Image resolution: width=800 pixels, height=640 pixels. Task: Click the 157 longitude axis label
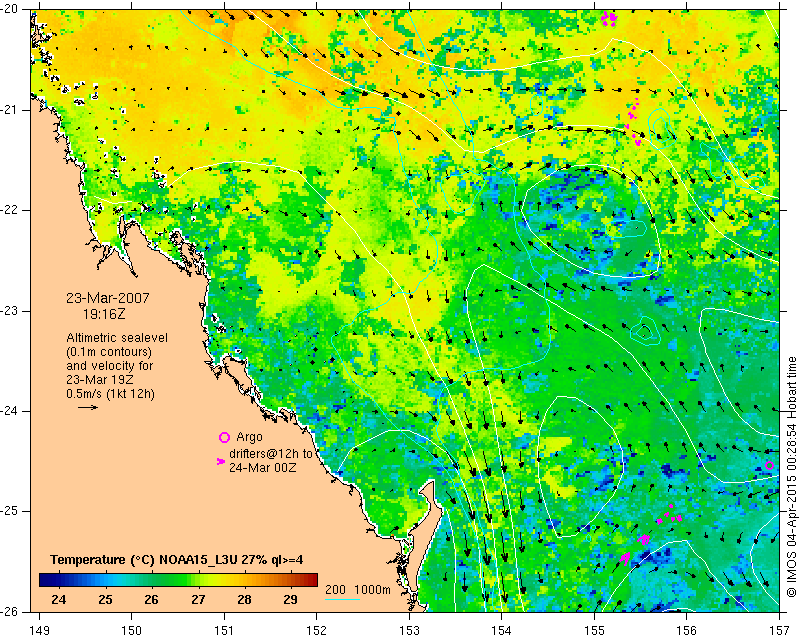tap(780, 630)
